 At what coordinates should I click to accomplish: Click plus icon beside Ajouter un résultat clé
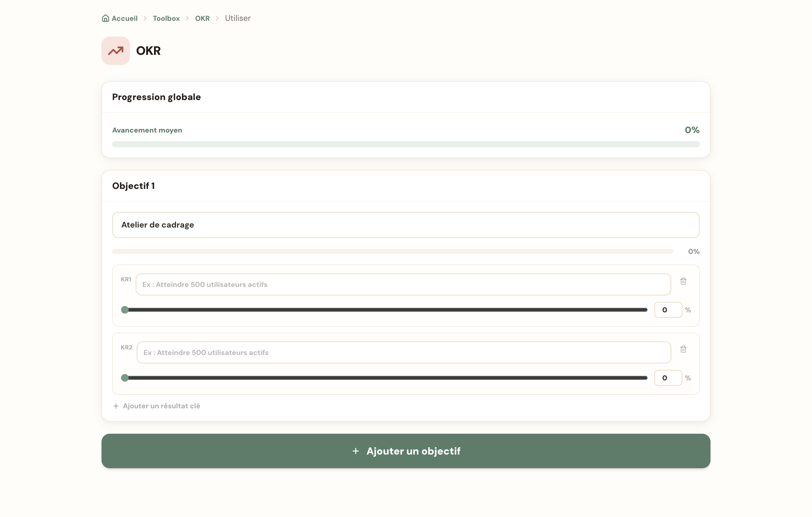pos(116,406)
